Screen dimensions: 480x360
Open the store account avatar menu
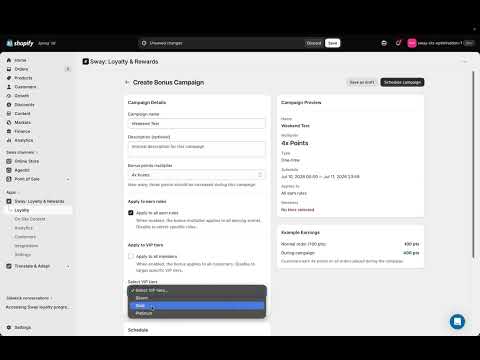[x=412, y=43]
